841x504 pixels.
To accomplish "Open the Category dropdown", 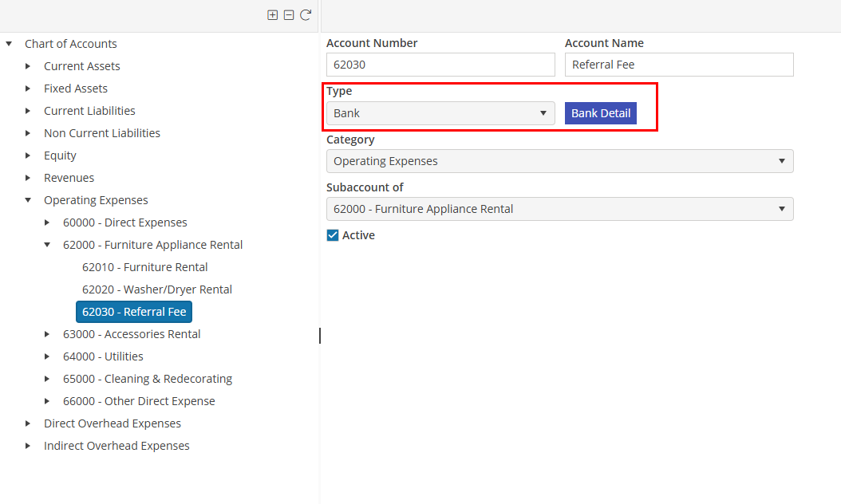I will pos(559,161).
